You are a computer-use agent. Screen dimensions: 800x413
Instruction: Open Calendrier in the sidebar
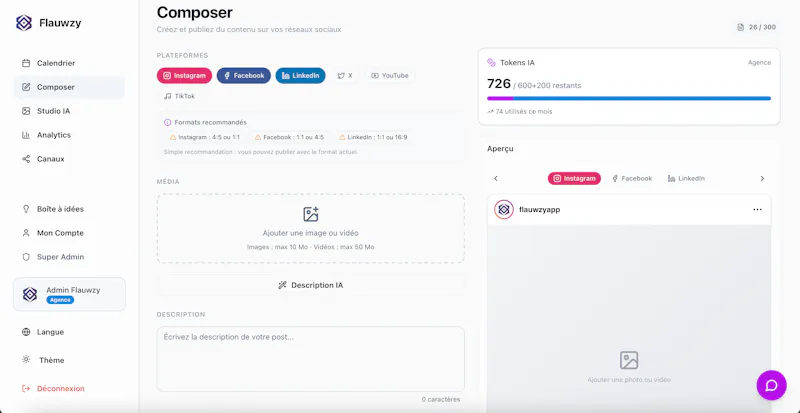[69, 63]
